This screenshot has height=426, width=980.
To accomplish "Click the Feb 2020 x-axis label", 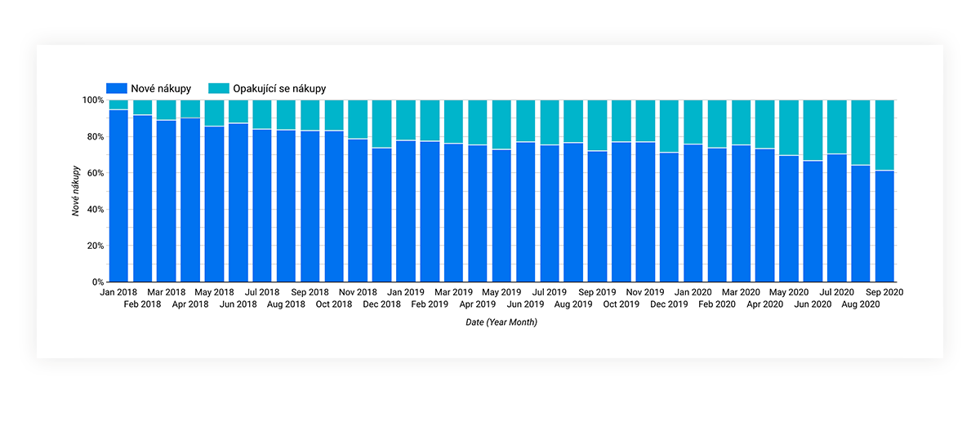I will tap(717, 304).
